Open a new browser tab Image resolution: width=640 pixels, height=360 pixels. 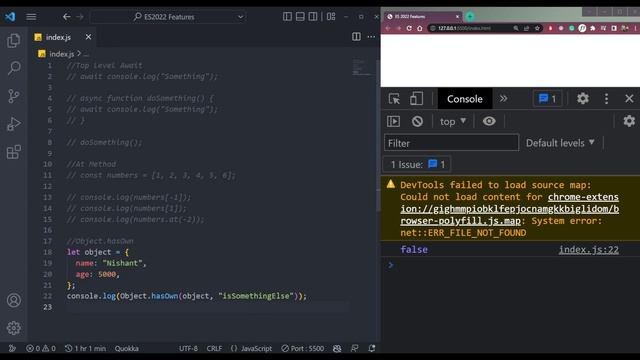[x=470, y=16]
